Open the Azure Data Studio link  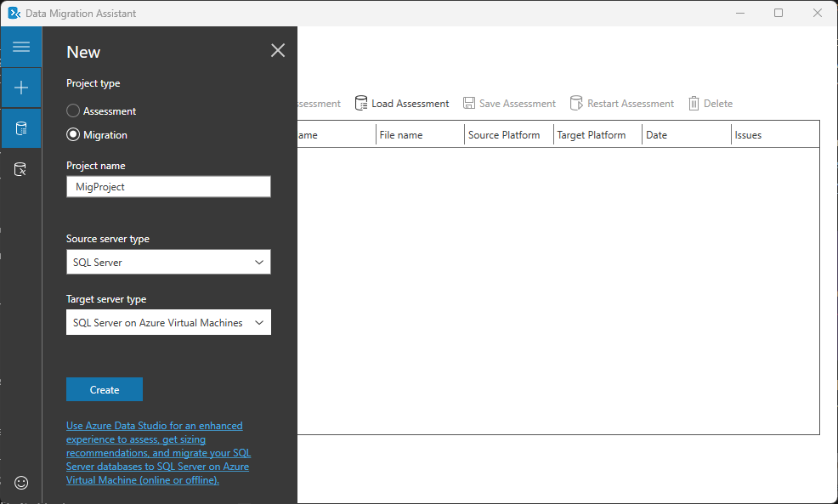point(158,453)
